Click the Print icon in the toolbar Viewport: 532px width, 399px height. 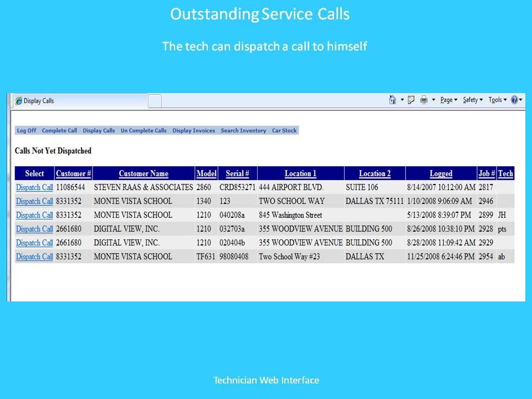tap(424, 100)
